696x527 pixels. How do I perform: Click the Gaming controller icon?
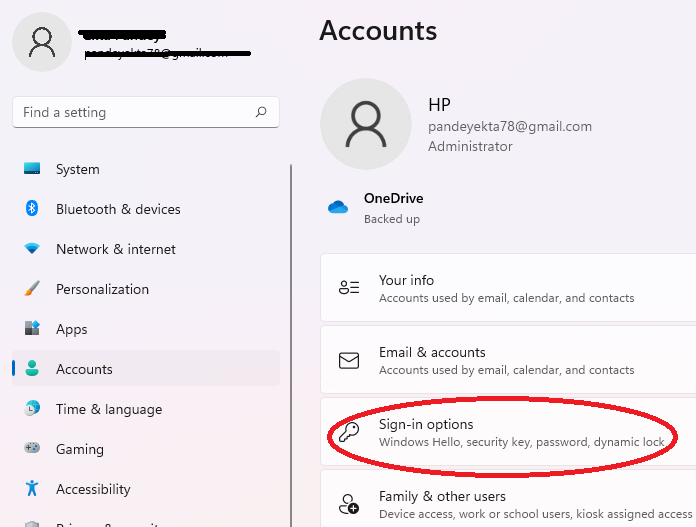(32, 449)
